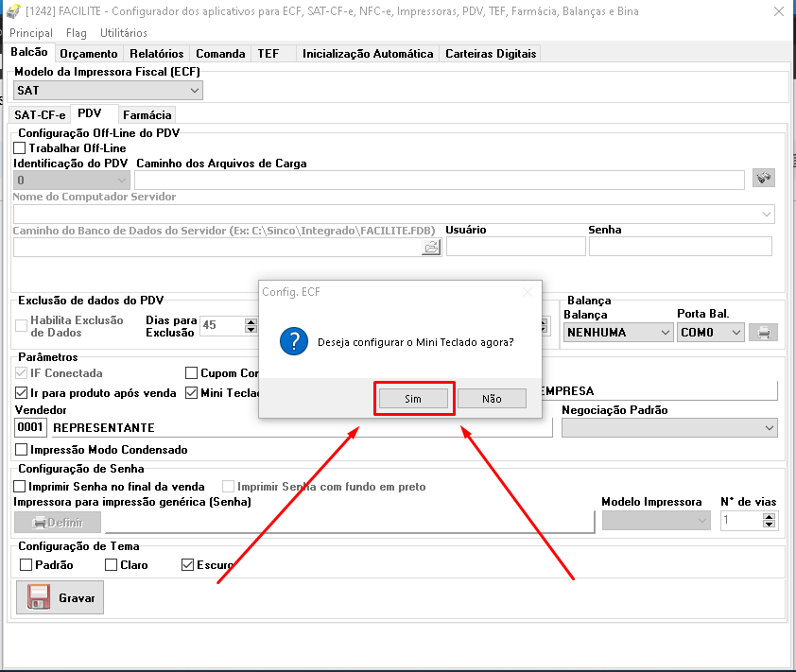
Task: Click the handshake icon next to Caminho dos Arquivos
Action: [x=764, y=178]
